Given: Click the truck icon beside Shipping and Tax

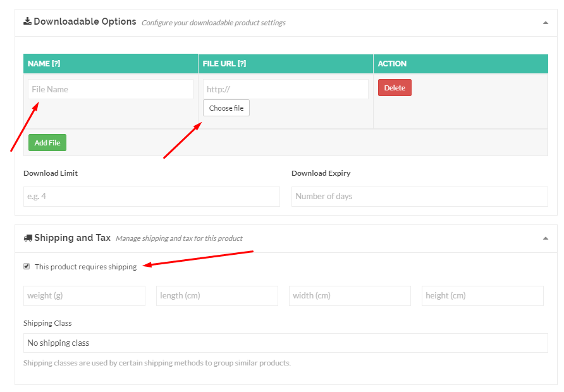Looking at the screenshot, I should (x=28, y=238).
